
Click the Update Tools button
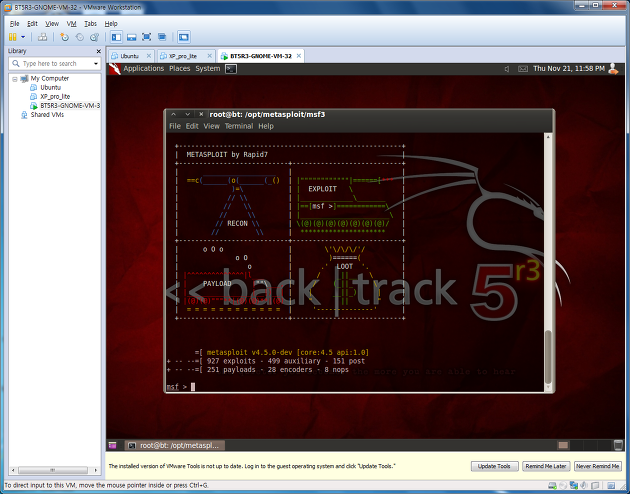494,466
